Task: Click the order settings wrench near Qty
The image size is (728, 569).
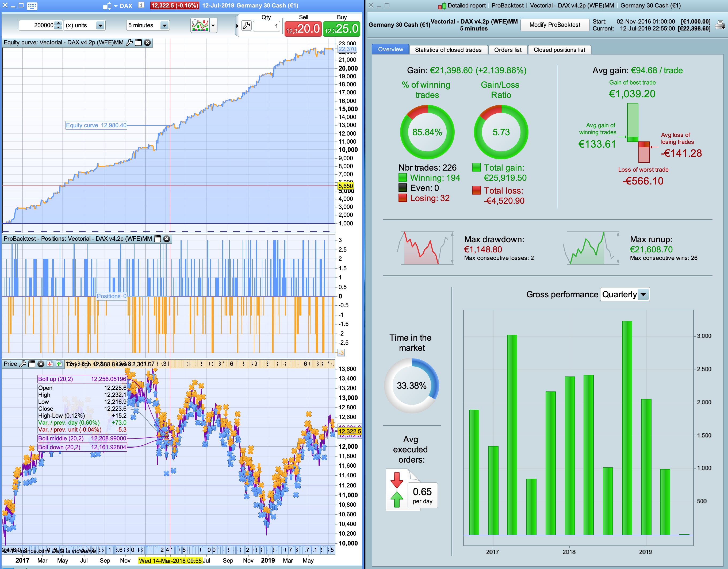Action: point(246,26)
